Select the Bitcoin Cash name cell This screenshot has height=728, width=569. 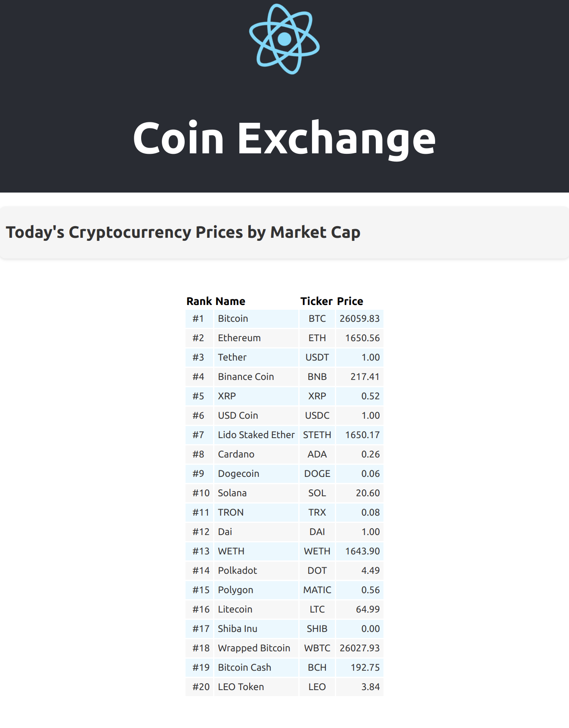click(256, 668)
